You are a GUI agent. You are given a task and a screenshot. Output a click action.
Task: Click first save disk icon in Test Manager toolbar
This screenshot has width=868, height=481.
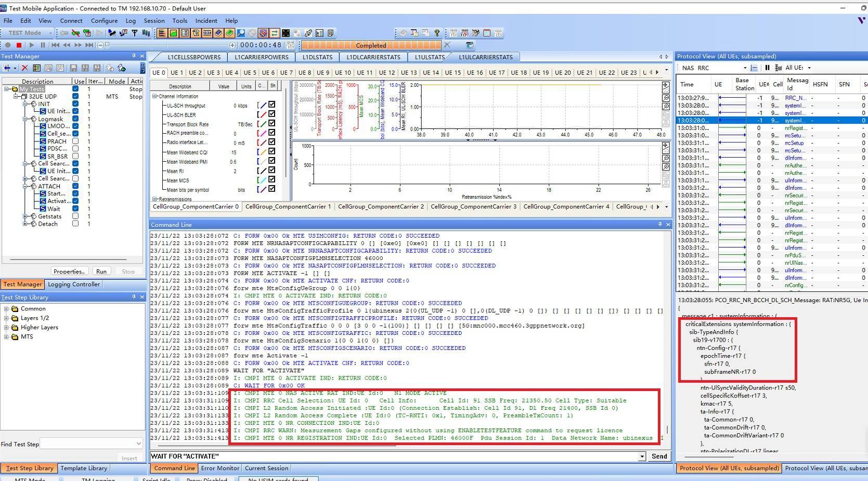(x=73, y=68)
